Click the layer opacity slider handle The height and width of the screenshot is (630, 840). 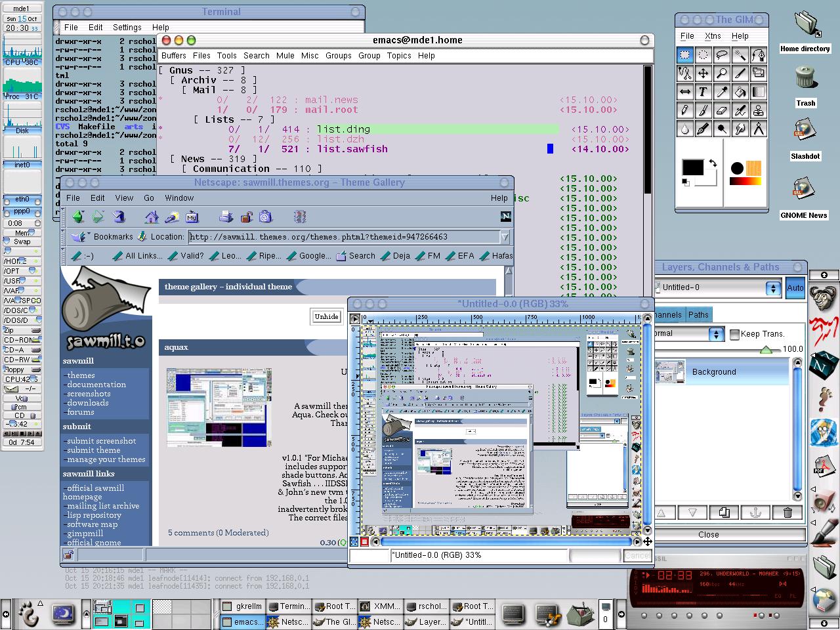click(x=765, y=350)
